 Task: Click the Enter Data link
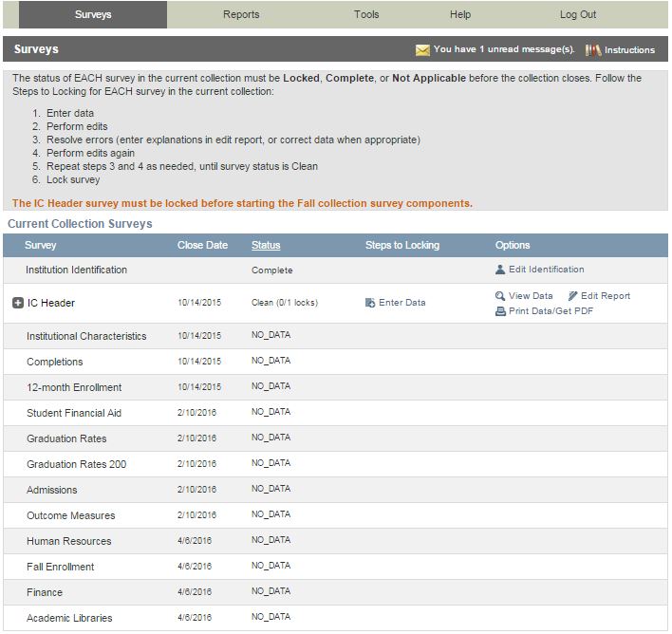pyautogui.click(x=402, y=304)
